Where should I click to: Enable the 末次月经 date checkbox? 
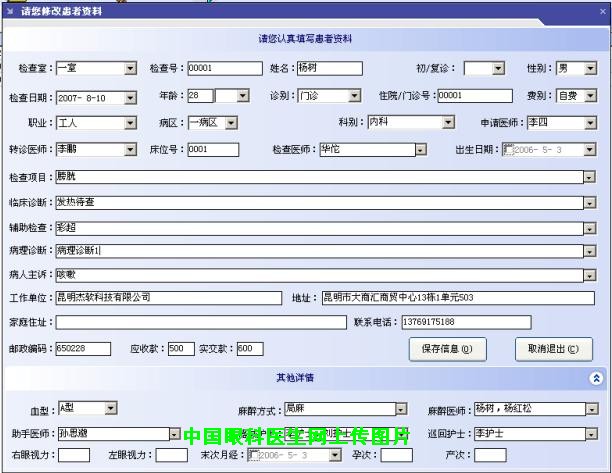(x=254, y=455)
